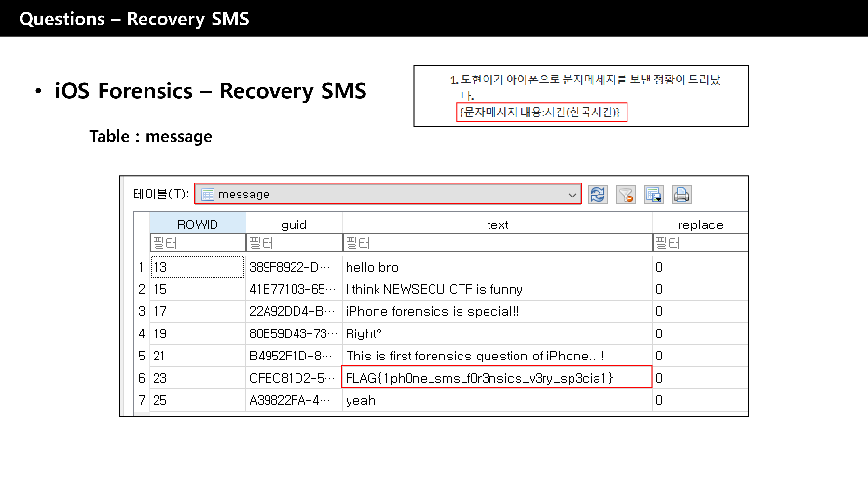This screenshot has height=488, width=868.
Task: Click the save table icon
Action: (x=653, y=195)
